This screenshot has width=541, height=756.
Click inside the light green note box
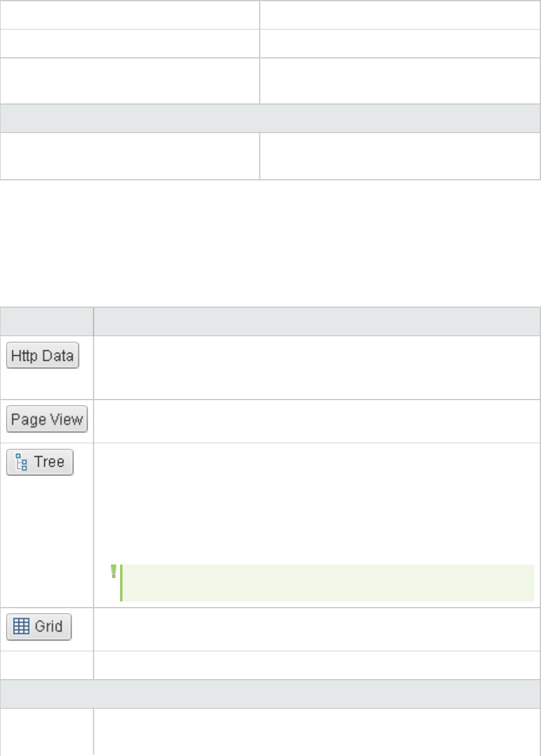[326, 582]
